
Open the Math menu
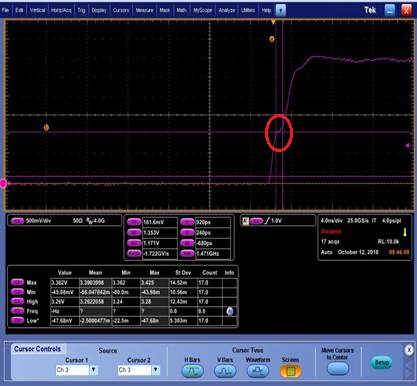181,10
